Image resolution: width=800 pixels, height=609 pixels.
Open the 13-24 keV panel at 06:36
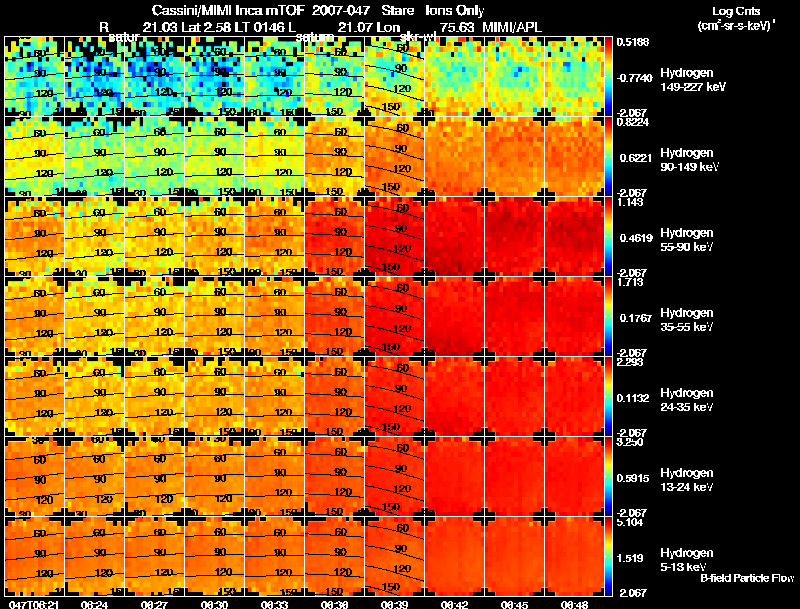click(x=334, y=477)
